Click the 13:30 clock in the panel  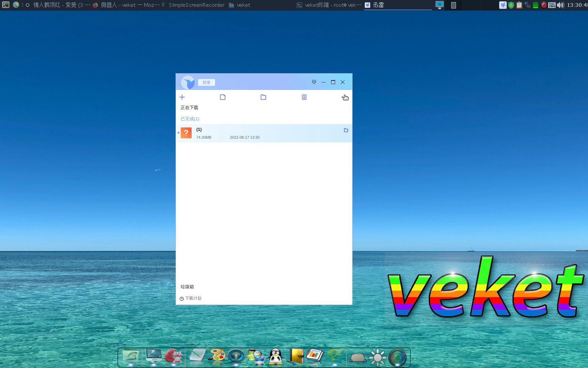click(x=577, y=5)
